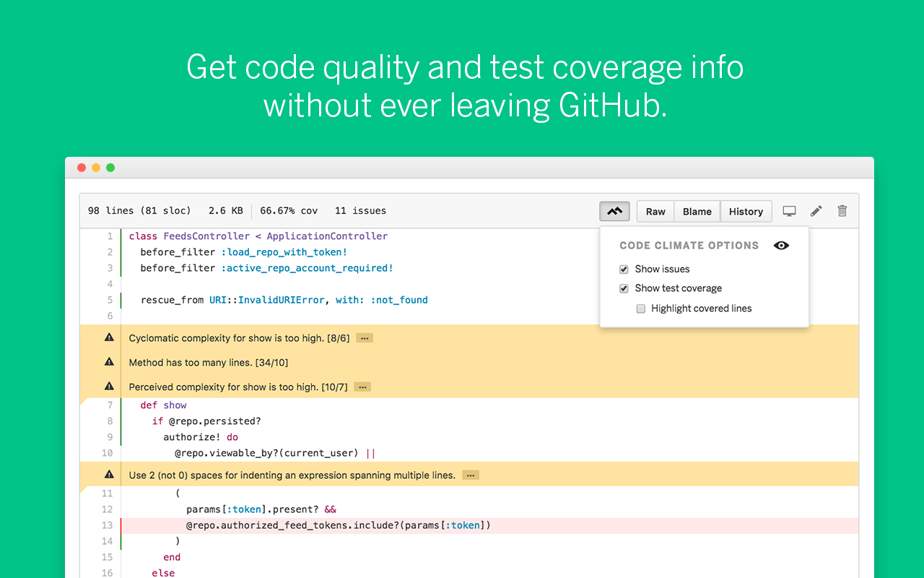Enable Highlight covered lines
This screenshot has height=578, width=924.
coord(640,309)
